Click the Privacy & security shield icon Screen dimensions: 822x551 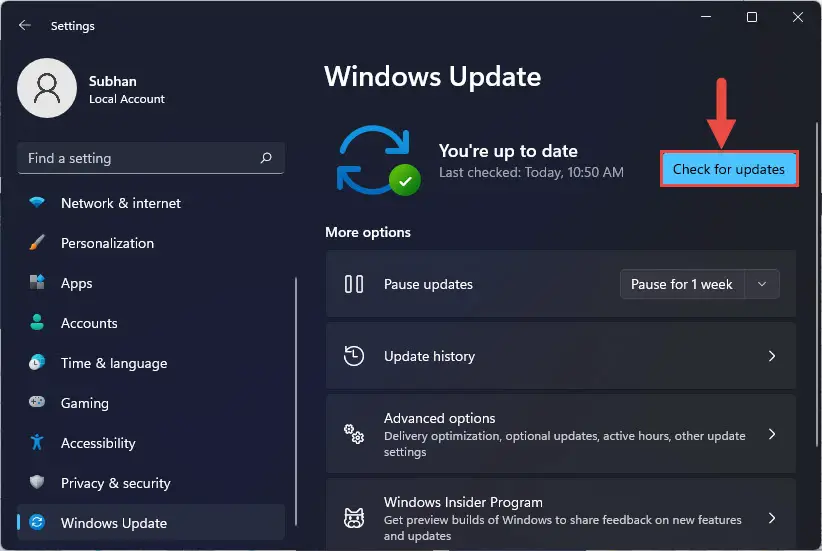(x=37, y=482)
